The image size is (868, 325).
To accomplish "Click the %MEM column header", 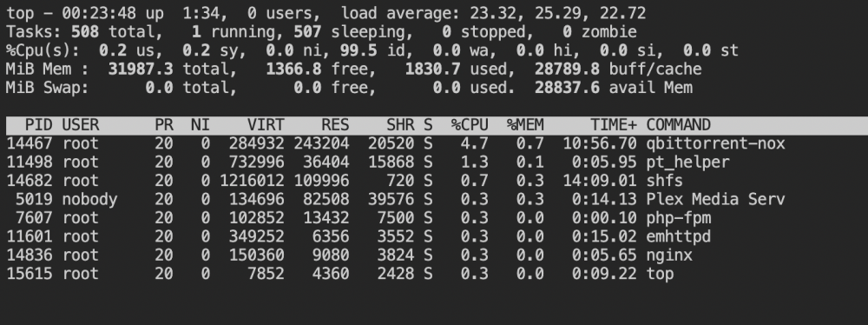I will pyautogui.click(x=525, y=125).
